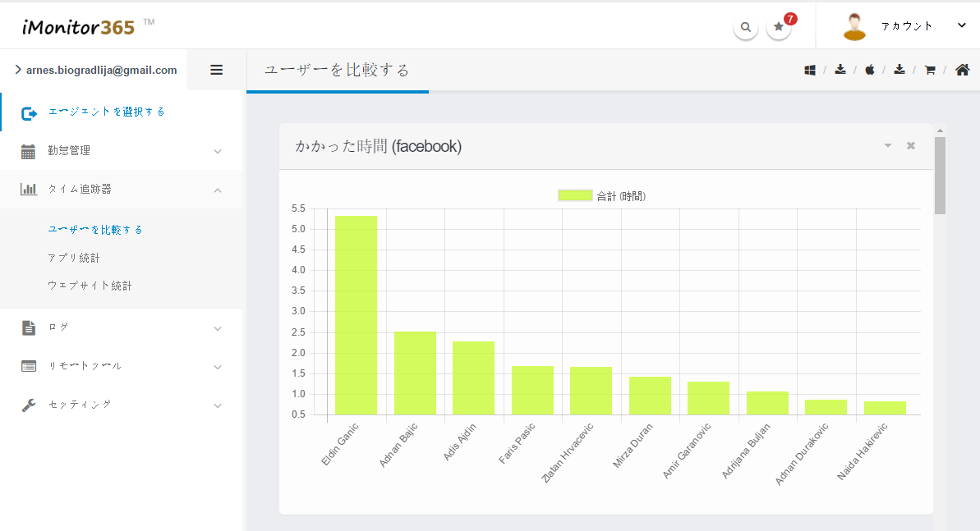Screen dimensions: 980x531
Task: Open the star notifications with badge 7
Action: [779, 27]
